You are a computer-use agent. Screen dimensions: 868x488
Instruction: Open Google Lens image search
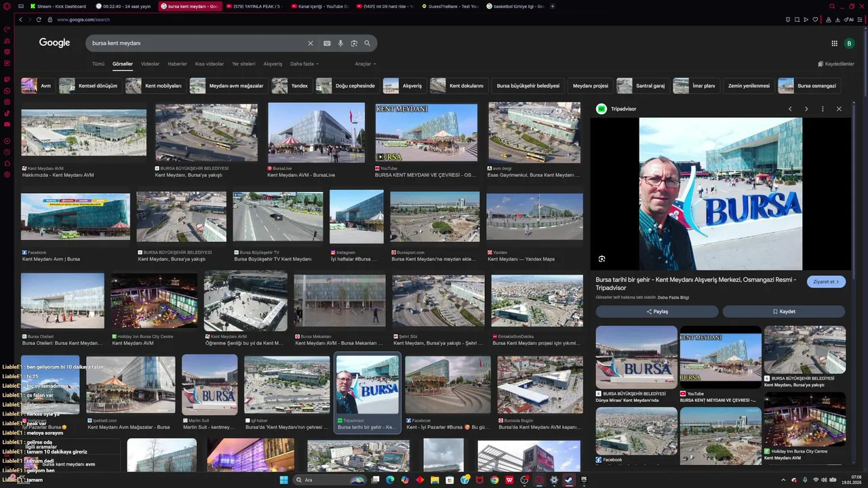pos(354,43)
